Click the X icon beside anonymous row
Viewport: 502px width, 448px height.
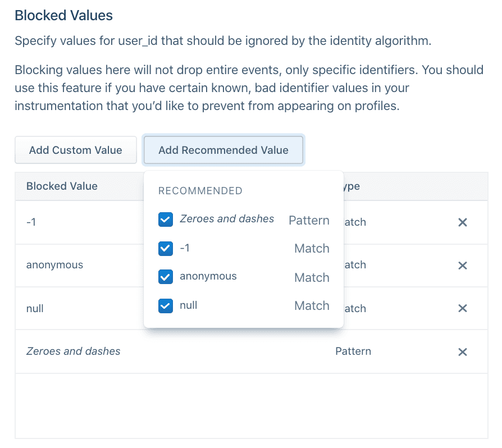point(462,265)
